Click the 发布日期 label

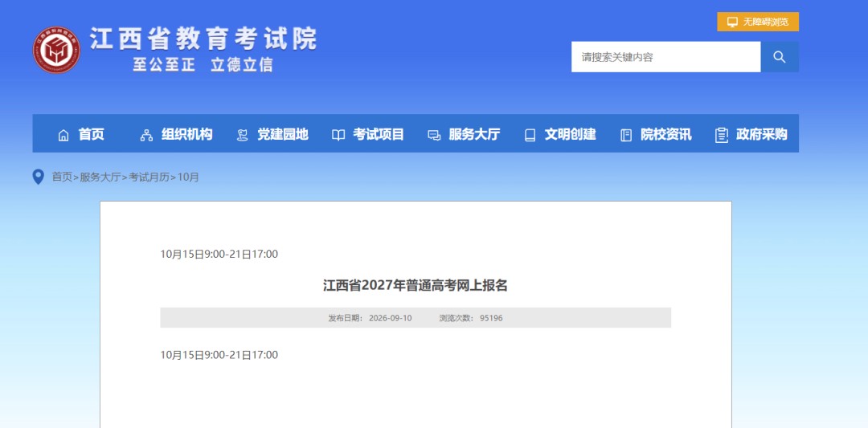(346, 318)
